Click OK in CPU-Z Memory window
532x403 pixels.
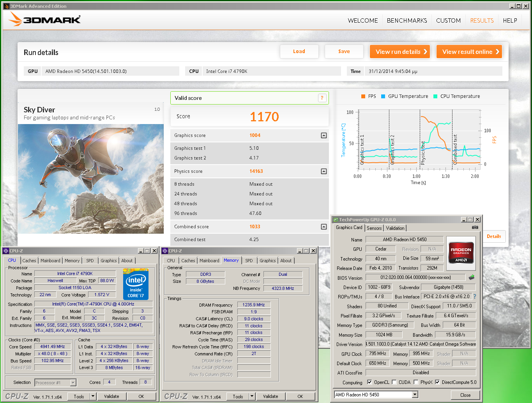(x=300, y=396)
